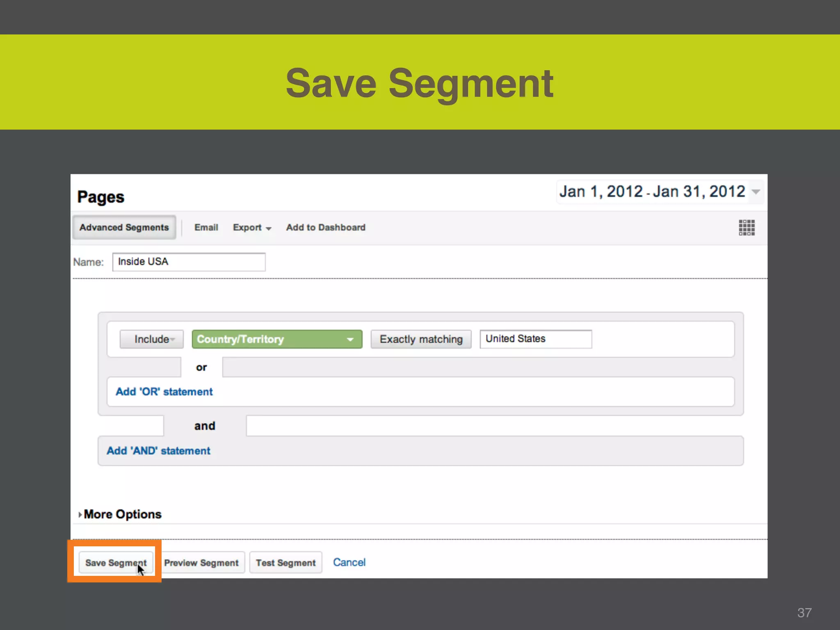Screen dimensions: 840x630
Task: Click the segment Name input field
Action: [x=189, y=262]
